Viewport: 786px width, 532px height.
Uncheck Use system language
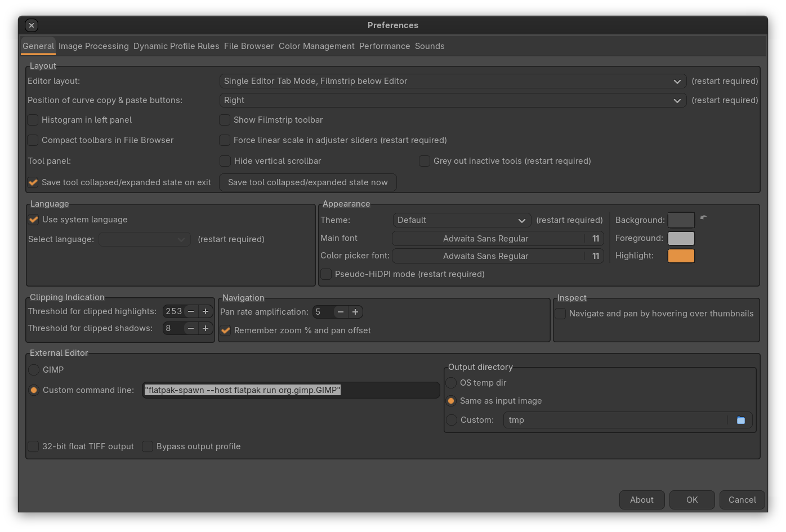(34, 220)
